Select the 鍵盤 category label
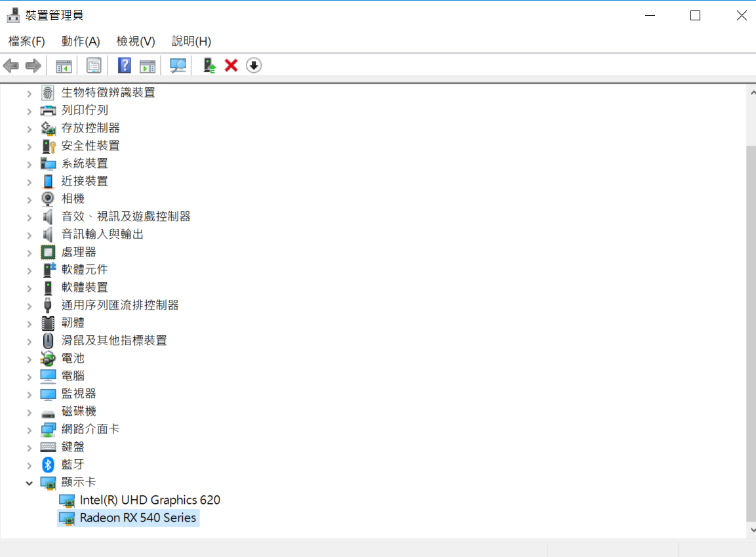The width and height of the screenshot is (756, 557). 73,447
